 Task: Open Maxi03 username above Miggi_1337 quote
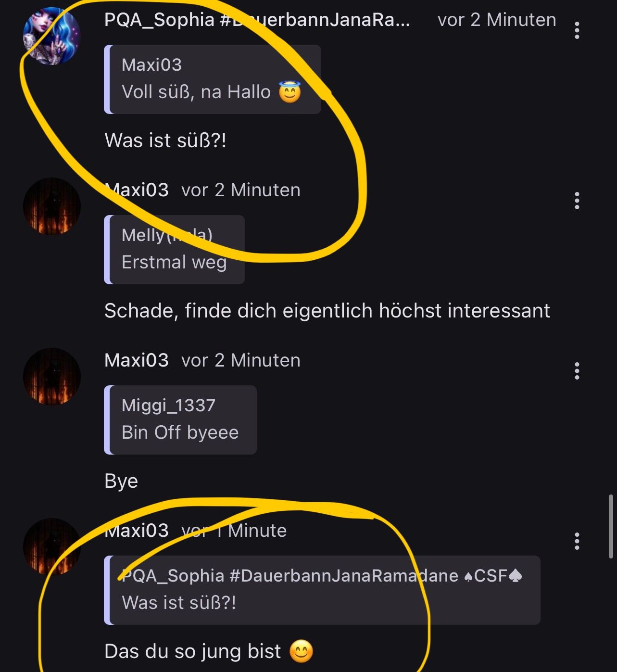click(137, 360)
